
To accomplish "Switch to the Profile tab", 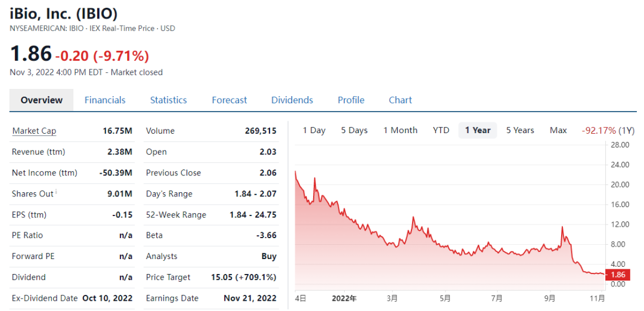I will (351, 100).
